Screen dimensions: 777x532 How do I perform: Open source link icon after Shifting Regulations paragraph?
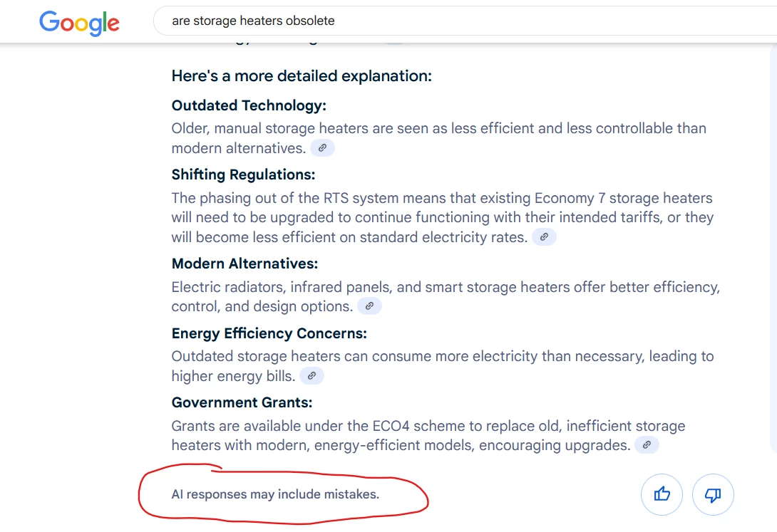pyautogui.click(x=544, y=237)
